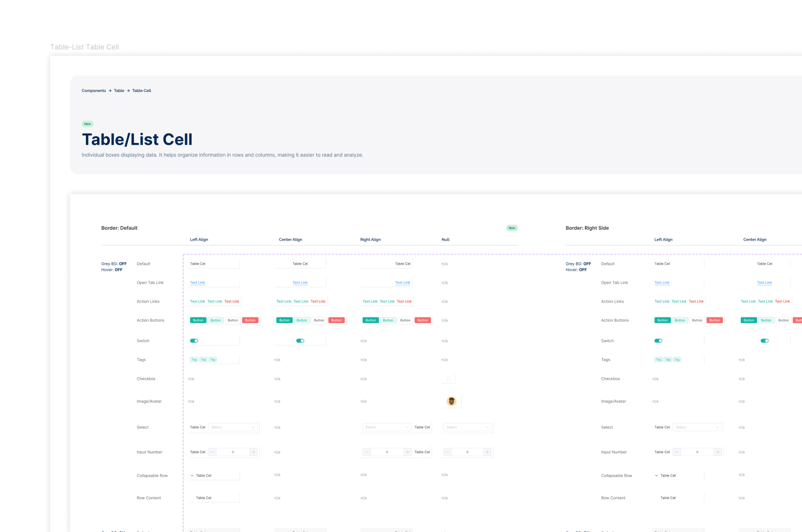Click "Table Cel" in Default row, Center Align, Border: Default
This screenshot has width=802, height=532.
point(300,264)
